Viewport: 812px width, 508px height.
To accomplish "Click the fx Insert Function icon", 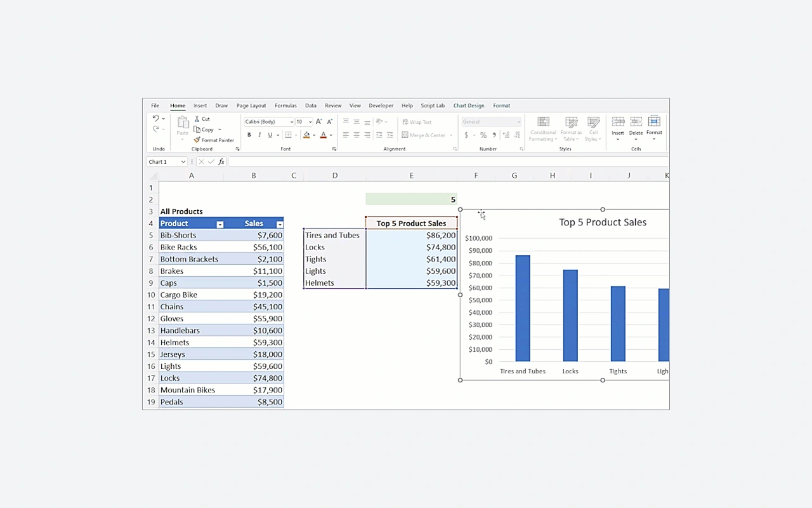I will pos(221,162).
